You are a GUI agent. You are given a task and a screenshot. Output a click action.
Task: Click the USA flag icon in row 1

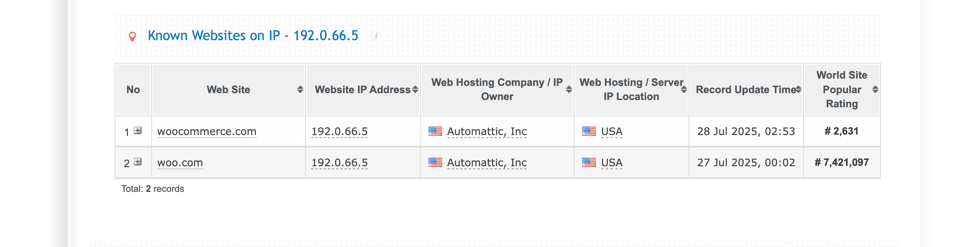(589, 131)
